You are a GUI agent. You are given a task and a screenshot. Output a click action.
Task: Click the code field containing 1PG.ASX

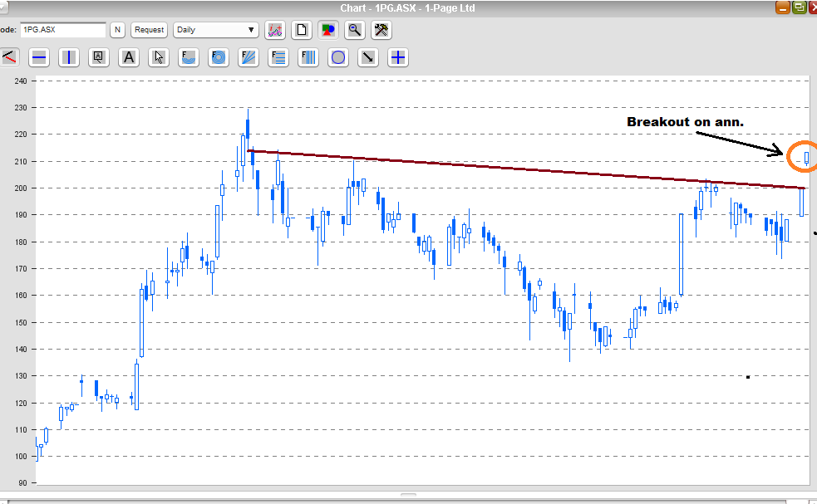click(63, 30)
